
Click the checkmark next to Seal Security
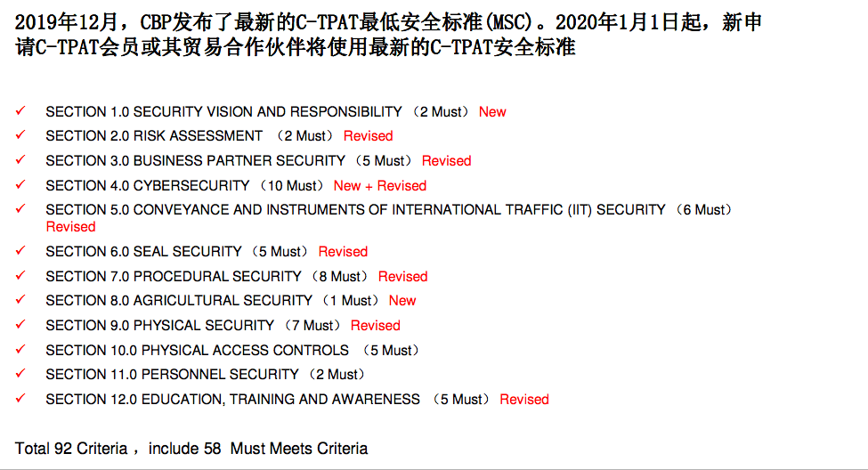click(x=20, y=251)
